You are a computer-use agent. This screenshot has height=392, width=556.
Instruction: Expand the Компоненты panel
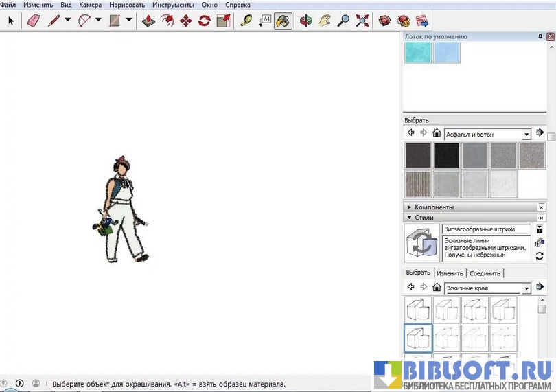(410, 207)
